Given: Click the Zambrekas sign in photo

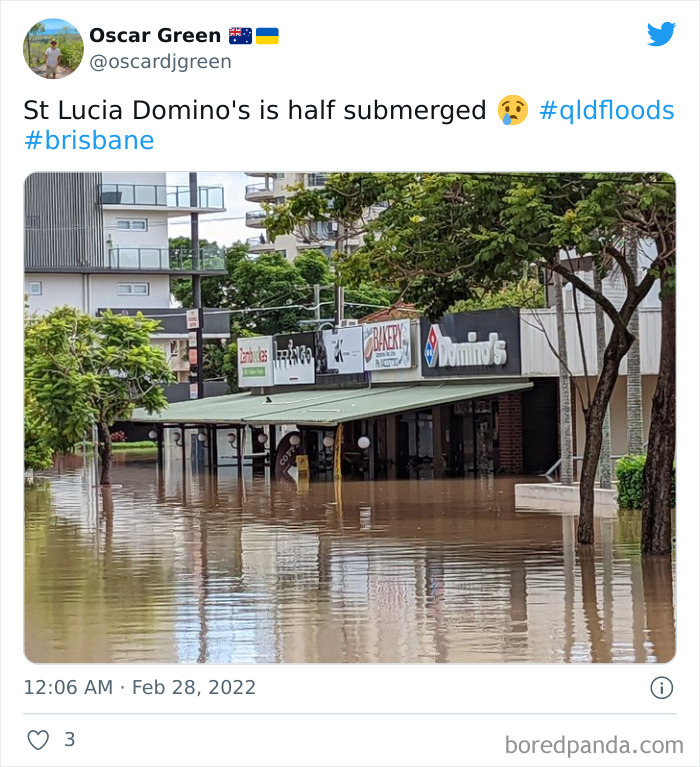Looking at the screenshot, I should (255, 361).
